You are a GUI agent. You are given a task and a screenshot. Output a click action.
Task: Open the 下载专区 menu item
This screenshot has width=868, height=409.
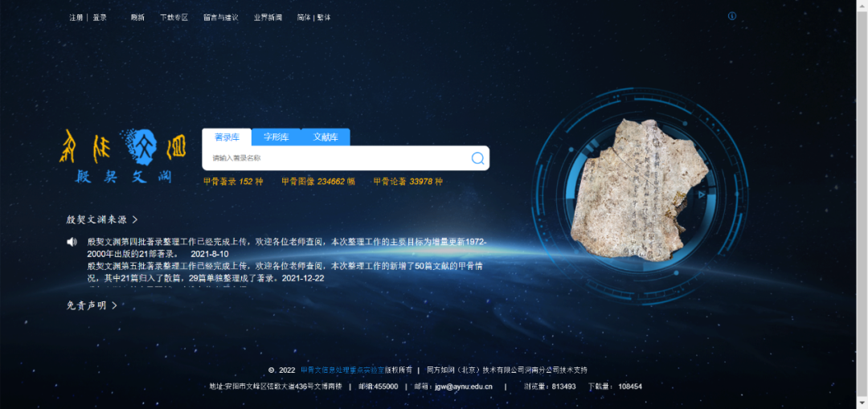(174, 18)
